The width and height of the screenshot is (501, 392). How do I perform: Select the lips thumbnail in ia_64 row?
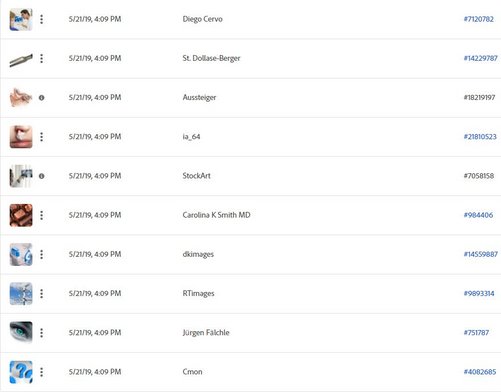coord(21,137)
